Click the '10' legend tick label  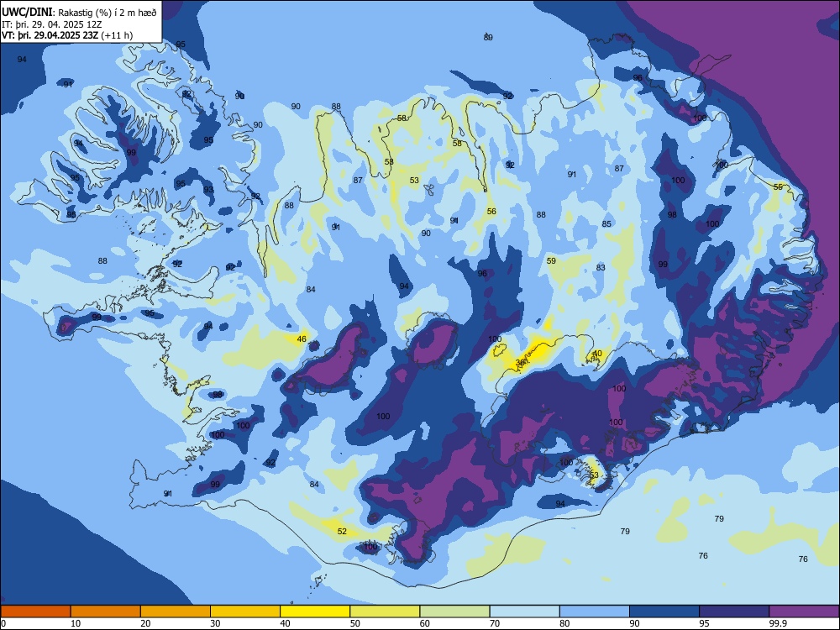[x=76, y=623]
